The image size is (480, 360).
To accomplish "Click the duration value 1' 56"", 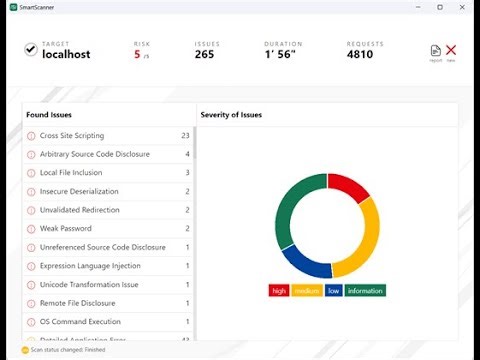I will tap(280, 54).
